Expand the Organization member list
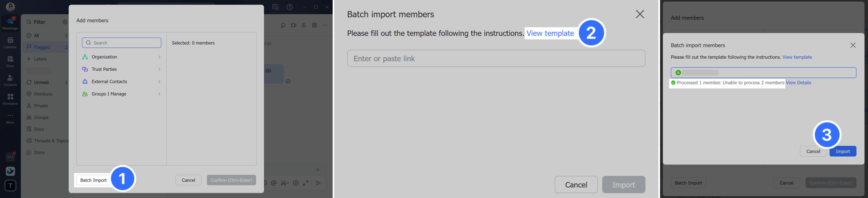Screen dimensions: 868x198 coord(121,57)
